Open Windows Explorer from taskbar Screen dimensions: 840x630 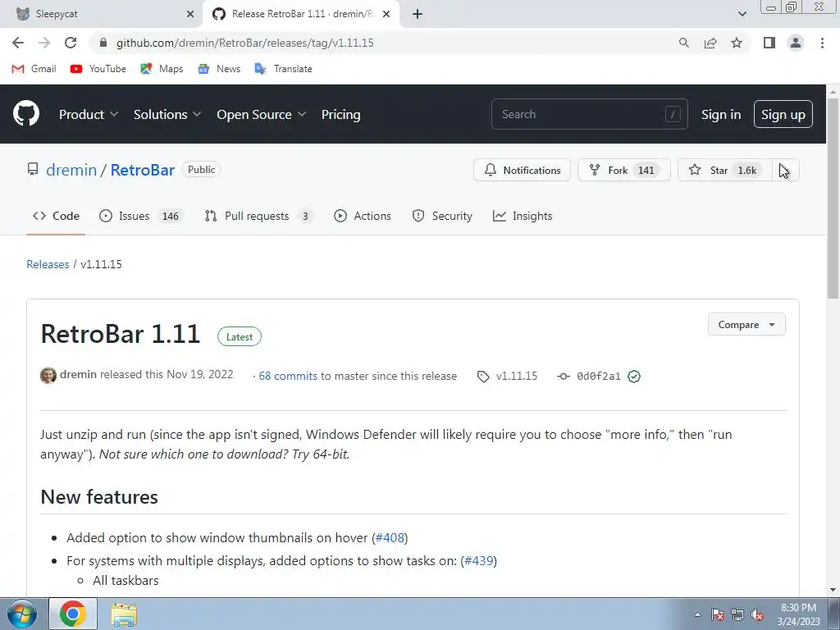124,614
